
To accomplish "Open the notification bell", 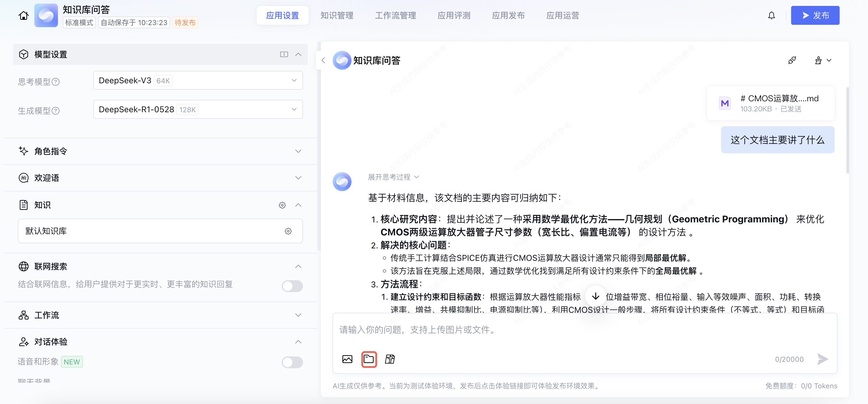I will click(x=771, y=15).
